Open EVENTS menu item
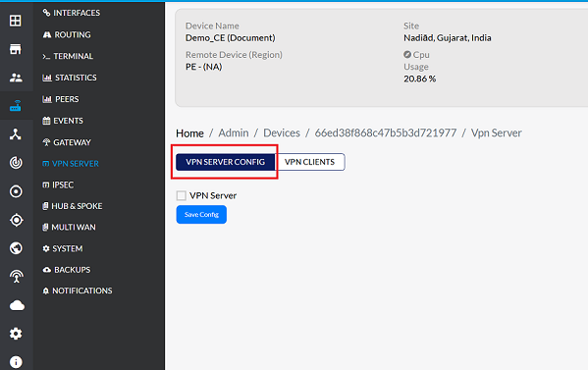The height and width of the screenshot is (370, 588). point(63,121)
